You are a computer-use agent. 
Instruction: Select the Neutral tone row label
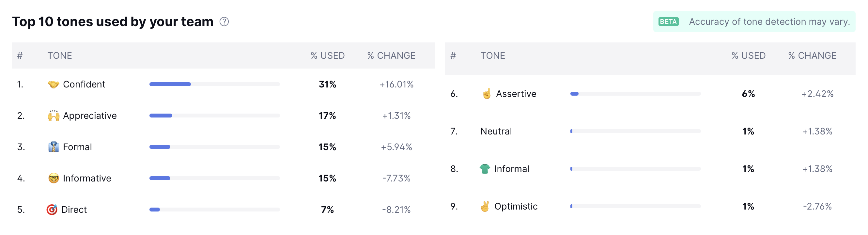point(496,131)
